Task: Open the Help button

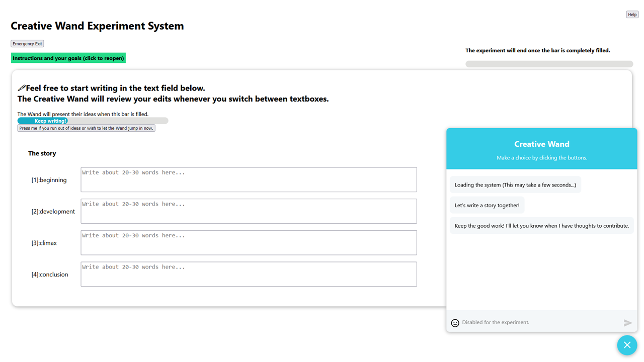Action: 632,15
